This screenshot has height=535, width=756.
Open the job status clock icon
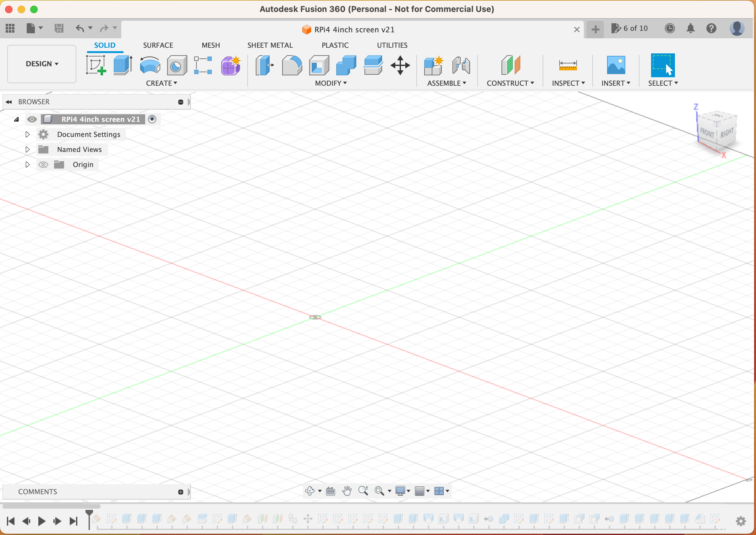670,28
